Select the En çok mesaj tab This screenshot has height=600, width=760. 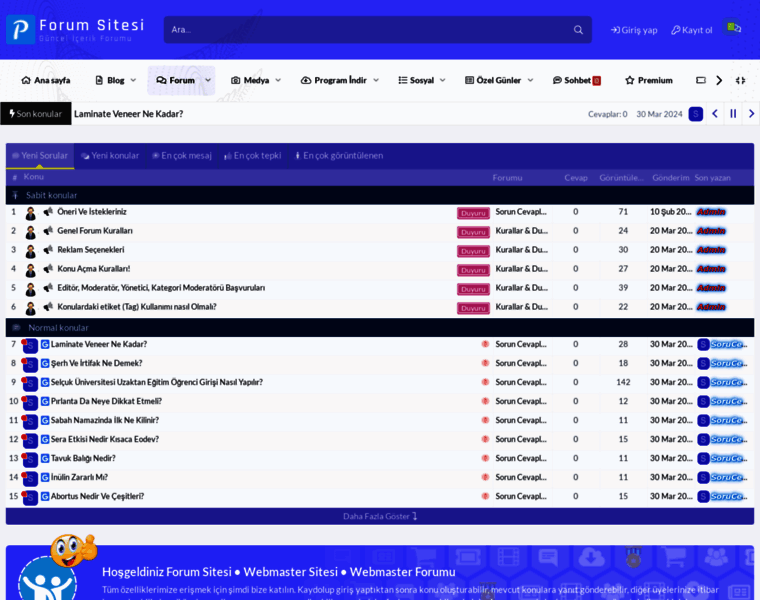pos(182,156)
